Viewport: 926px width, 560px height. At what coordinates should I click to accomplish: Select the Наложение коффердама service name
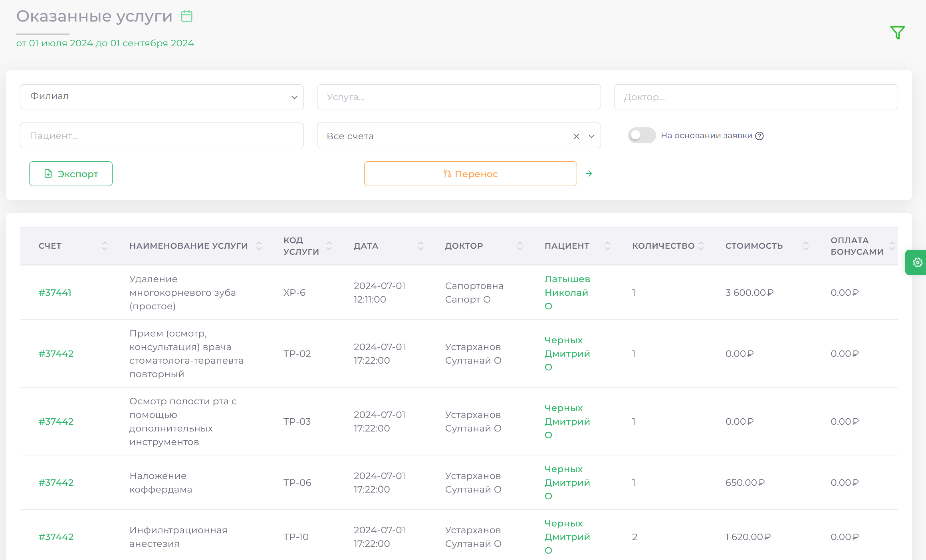[x=161, y=483]
